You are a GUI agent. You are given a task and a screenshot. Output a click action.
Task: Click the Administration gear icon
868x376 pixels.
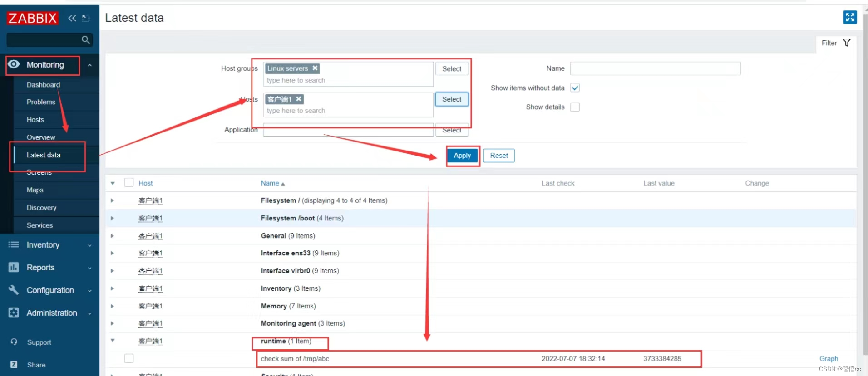(14, 313)
